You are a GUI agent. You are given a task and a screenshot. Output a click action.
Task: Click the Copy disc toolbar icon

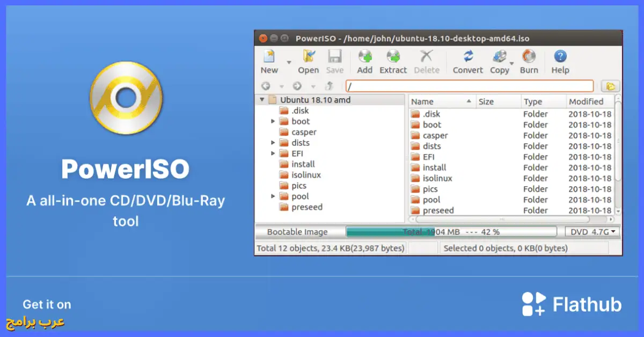[500, 62]
